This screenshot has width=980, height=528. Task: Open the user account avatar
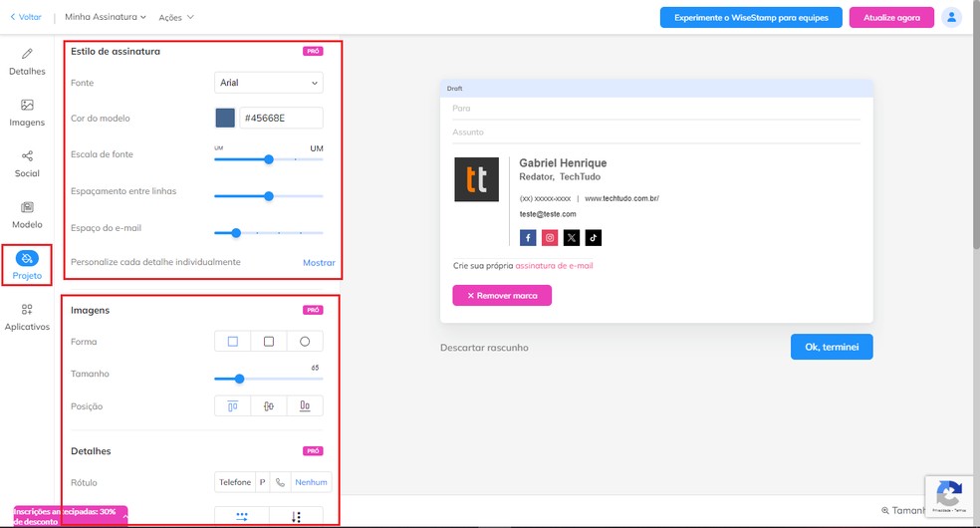(x=951, y=18)
